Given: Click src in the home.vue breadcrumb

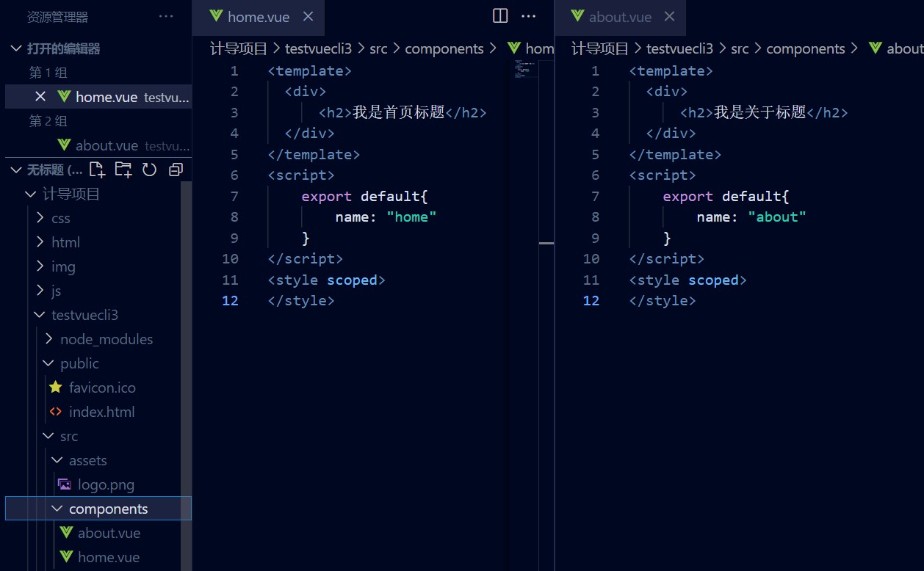Looking at the screenshot, I should (x=378, y=48).
